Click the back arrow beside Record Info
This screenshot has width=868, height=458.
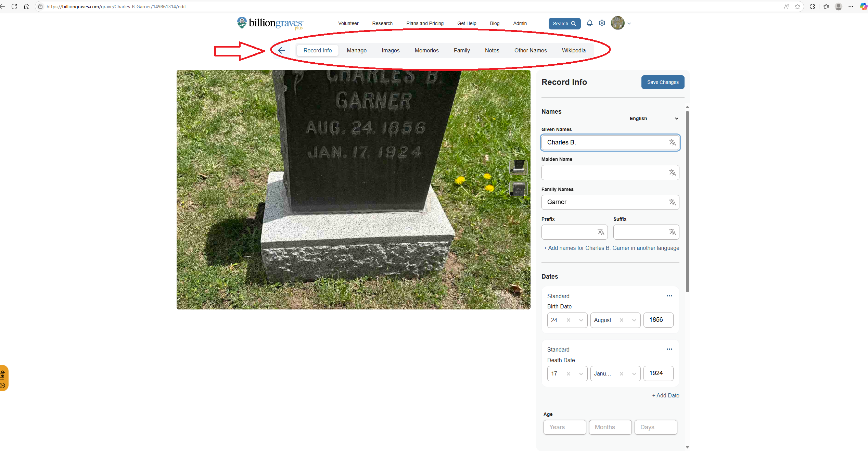click(281, 50)
